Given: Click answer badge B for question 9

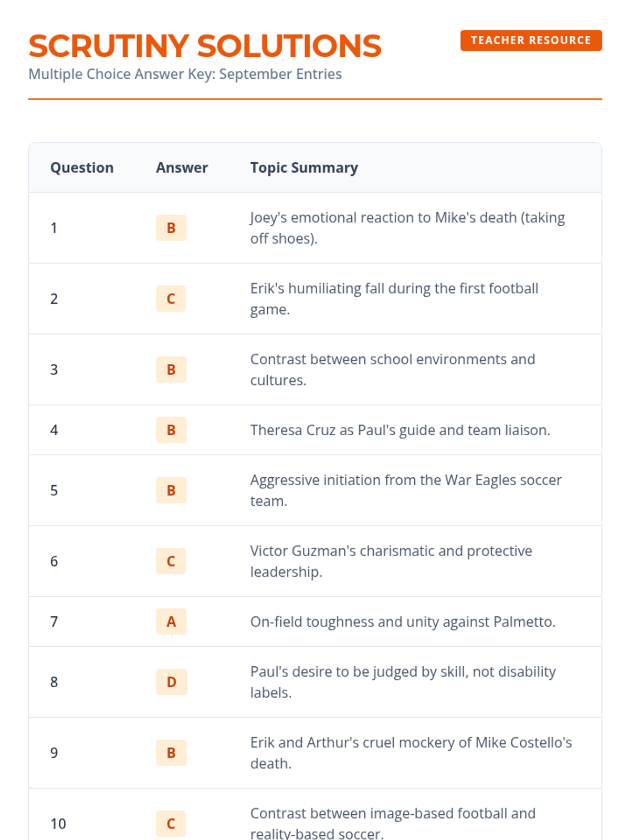Looking at the screenshot, I should tap(171, 753).
